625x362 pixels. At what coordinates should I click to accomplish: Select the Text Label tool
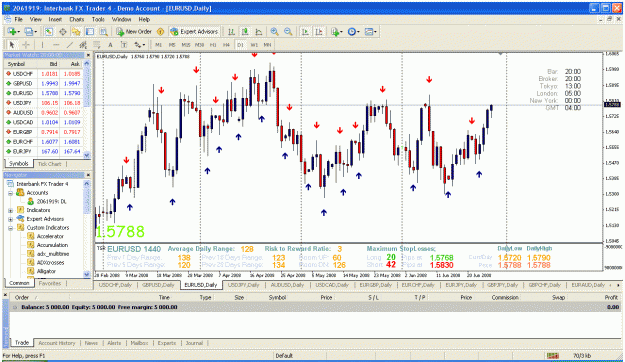pyautogui.click(x=124, y=45)
